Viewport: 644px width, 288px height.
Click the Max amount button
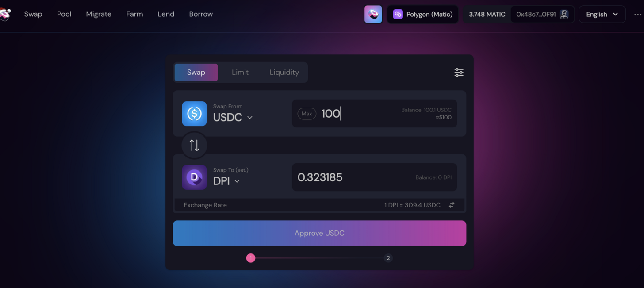[307, 114]
